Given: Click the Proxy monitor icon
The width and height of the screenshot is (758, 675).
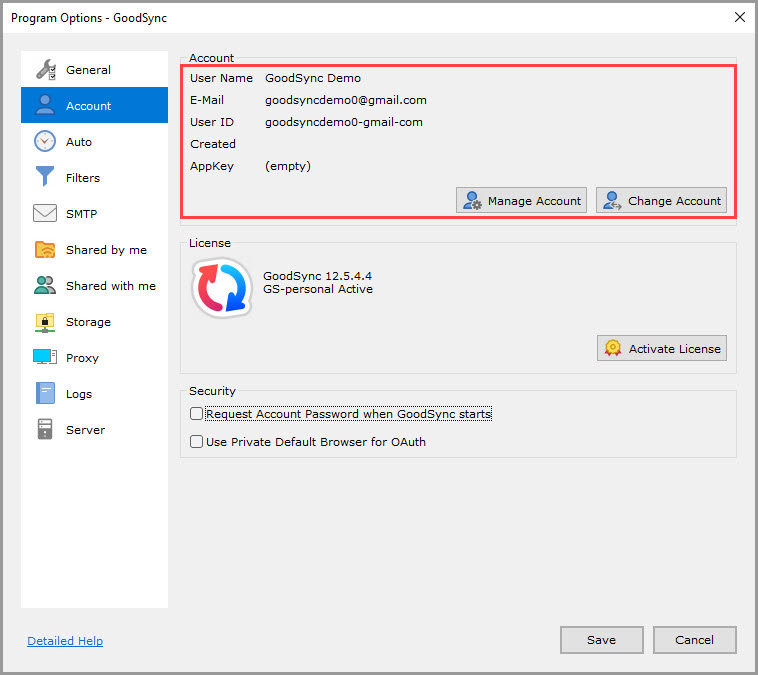Looking at the screenshot, I should click(x=45, y=357).
